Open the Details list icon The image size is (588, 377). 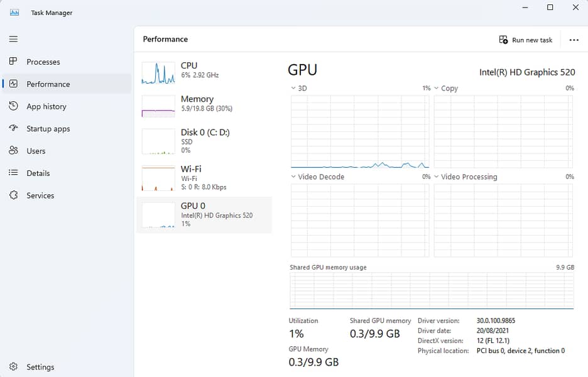pyautogui.click(x=13, y=173)
